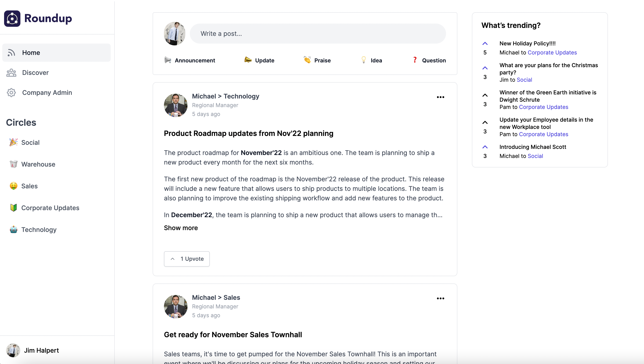The image size is (644, 364).
Task: Click the Write a post field
Action: pos(317,34)
